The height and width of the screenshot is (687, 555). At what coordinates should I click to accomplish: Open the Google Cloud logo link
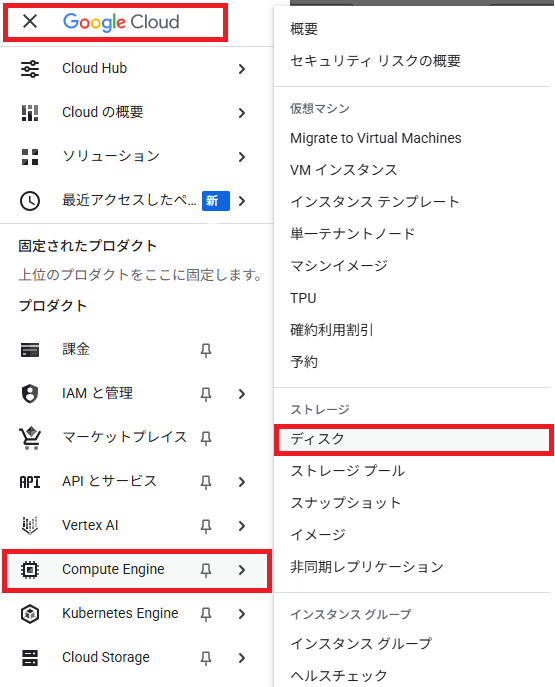[121, 22]
